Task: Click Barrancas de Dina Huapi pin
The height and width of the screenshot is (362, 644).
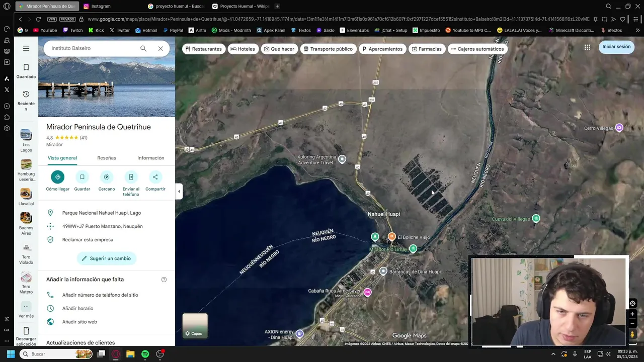Action: pos(383,271)
